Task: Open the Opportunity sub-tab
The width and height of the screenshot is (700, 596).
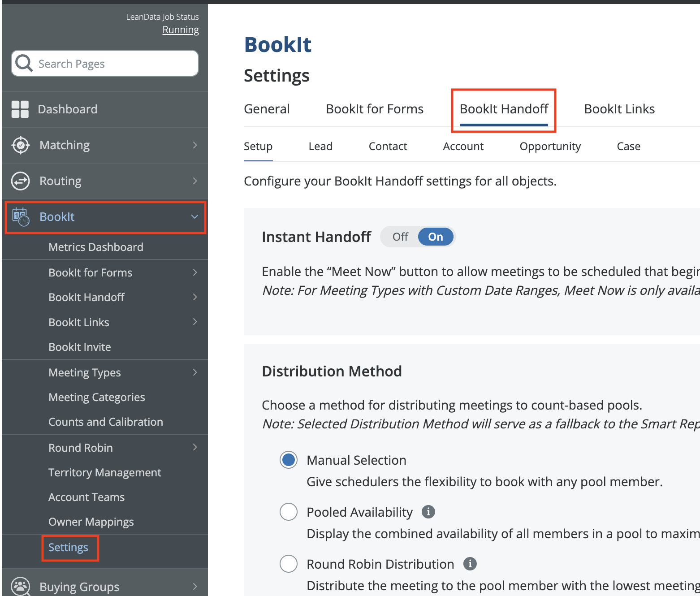Action: 550,147
